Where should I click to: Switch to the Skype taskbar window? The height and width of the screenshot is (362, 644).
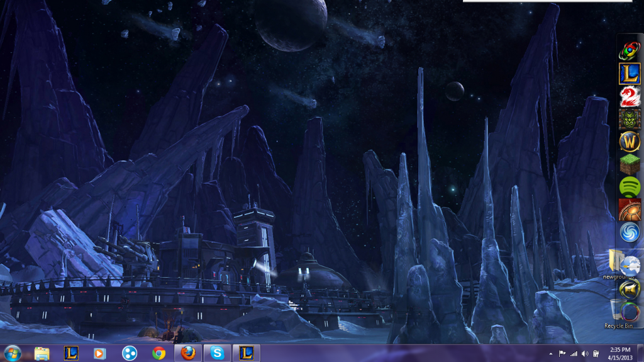(x=217, y=353)
